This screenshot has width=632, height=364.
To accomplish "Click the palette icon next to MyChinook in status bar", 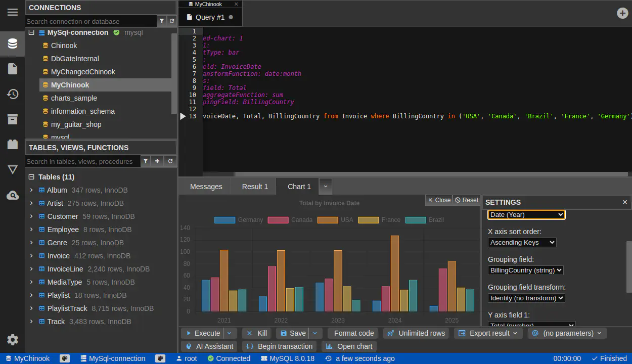I will coord(65,358).
